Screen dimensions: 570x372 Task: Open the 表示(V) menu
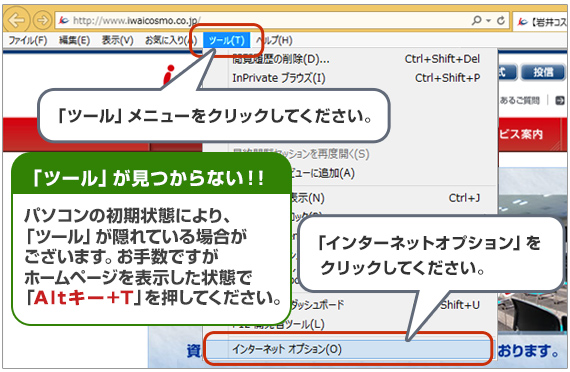pyautogui.click(x=117, y=40)
